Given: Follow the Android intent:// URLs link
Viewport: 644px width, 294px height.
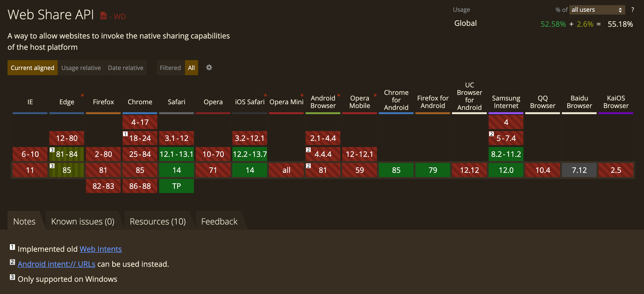Looking at the screenshot, I should point(56,264).
